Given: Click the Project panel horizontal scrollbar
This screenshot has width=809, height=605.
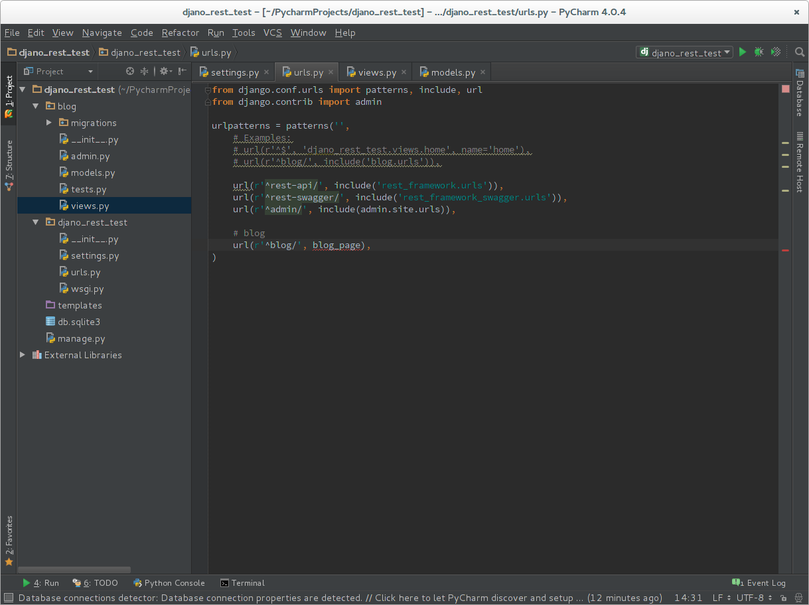Looking at the screenshot, I should (74, 569).
